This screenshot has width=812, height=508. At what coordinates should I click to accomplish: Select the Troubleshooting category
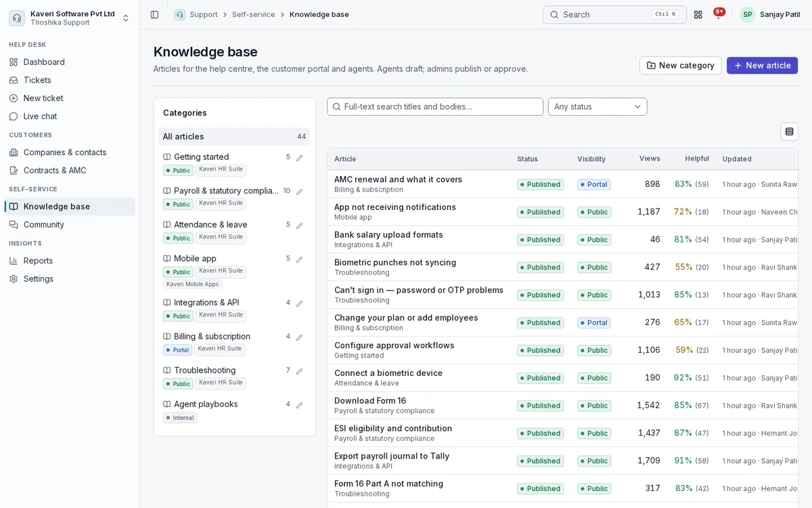tap(204, 370)
